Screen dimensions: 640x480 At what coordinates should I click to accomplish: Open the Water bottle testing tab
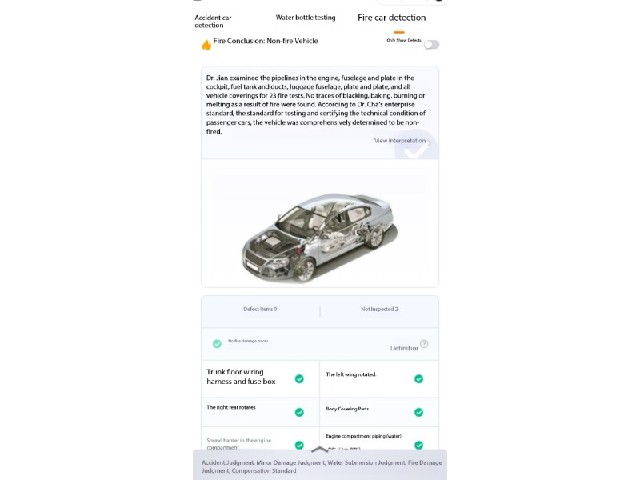(x=305, y=18)
